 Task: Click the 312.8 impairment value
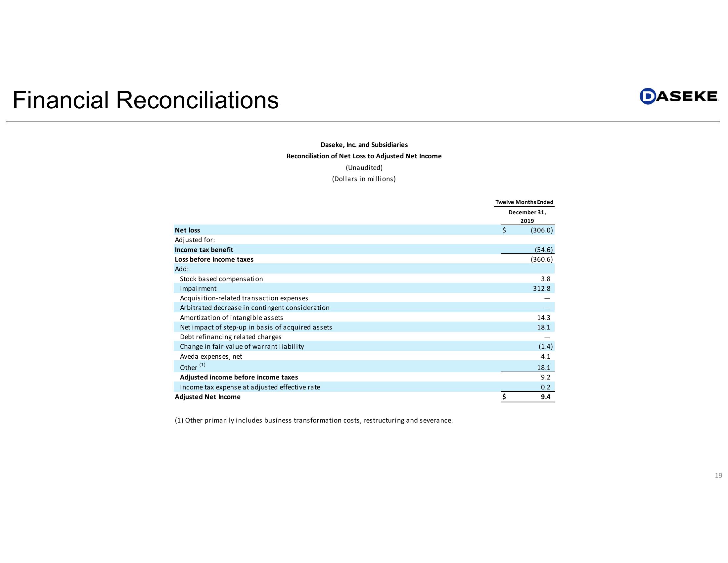[x=542, y=288]
